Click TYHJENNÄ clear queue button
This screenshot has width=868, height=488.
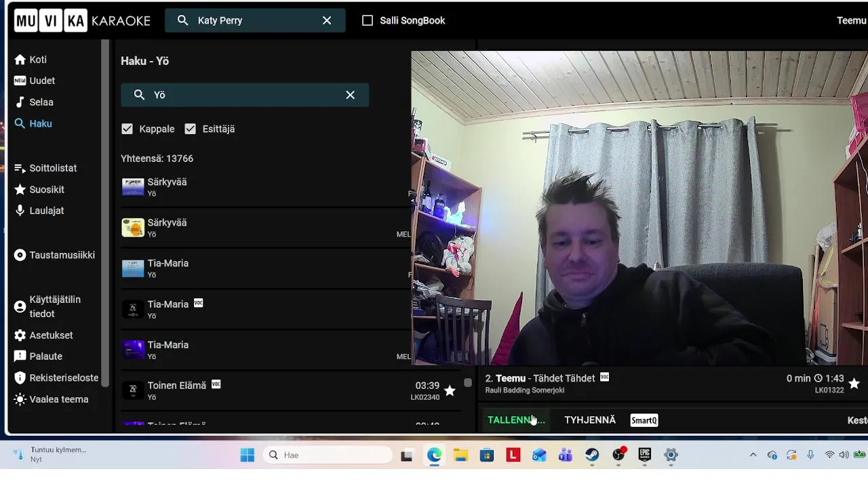coord(590,420)
